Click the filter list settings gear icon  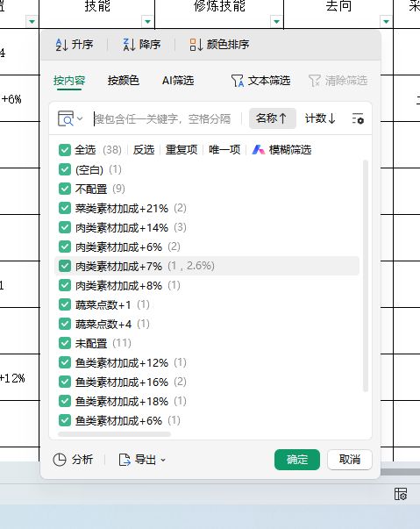click(x=358, y=118)
